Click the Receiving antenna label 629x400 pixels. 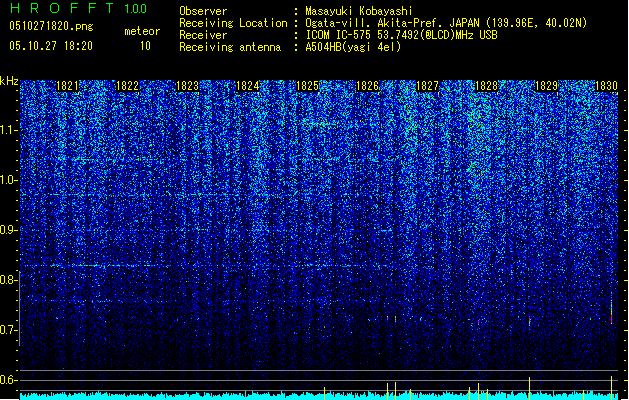[230, 47]
